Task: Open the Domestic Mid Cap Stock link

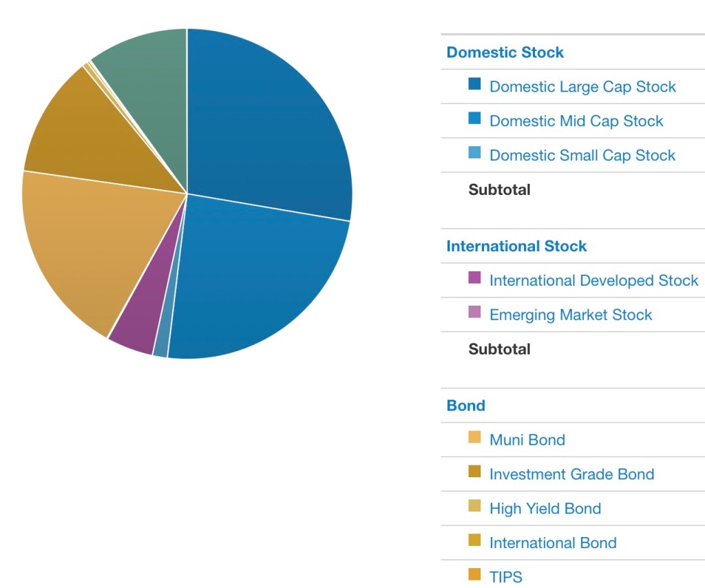Action: (x=576, y=121)
